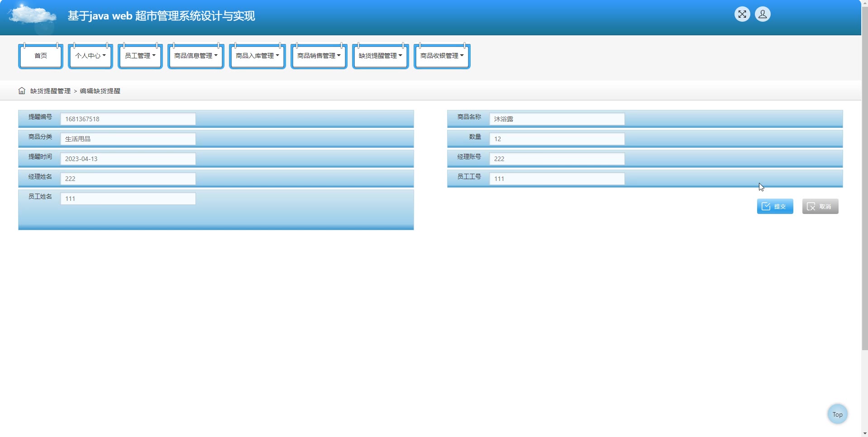Expand the 商品销售管理 dropdown menu
868x437 pixels.
pyautogui.click(x=319, y=56)
